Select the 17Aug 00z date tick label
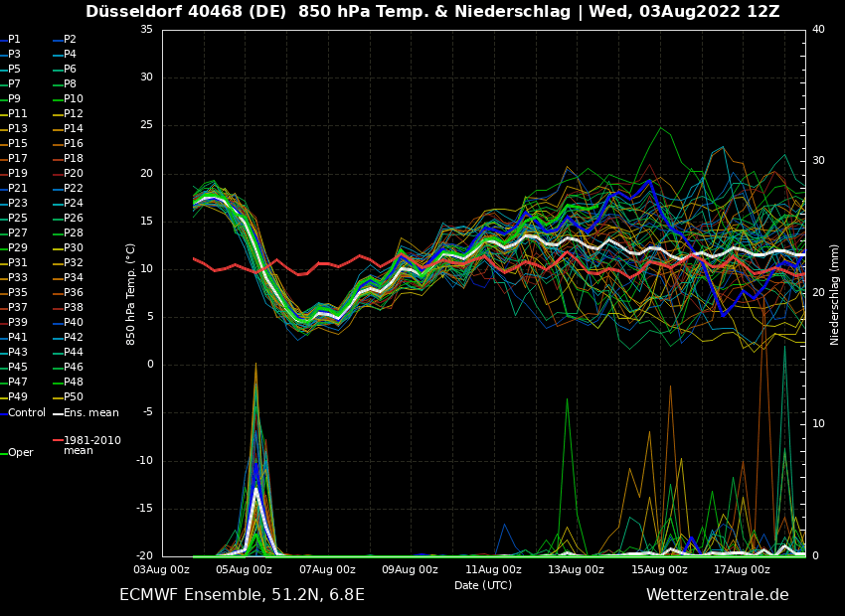Image resolution: width=845 pixels, height=616 pixels. pyautogui.click(x=742, y=569)
